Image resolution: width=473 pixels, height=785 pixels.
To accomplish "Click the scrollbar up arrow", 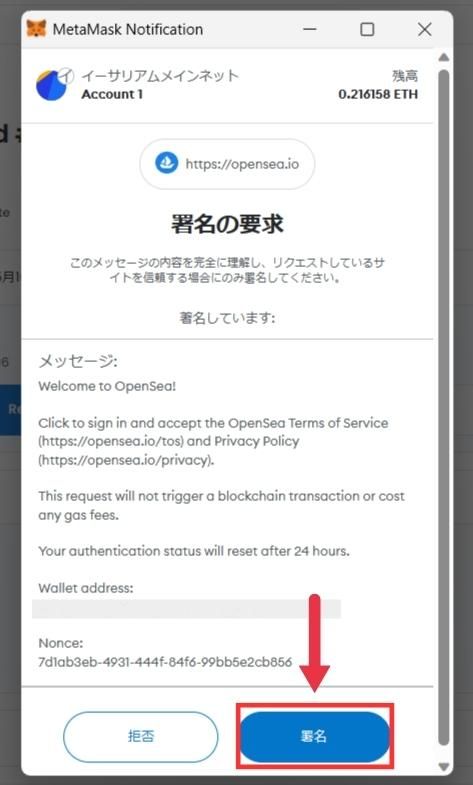I will pos(443,58).
